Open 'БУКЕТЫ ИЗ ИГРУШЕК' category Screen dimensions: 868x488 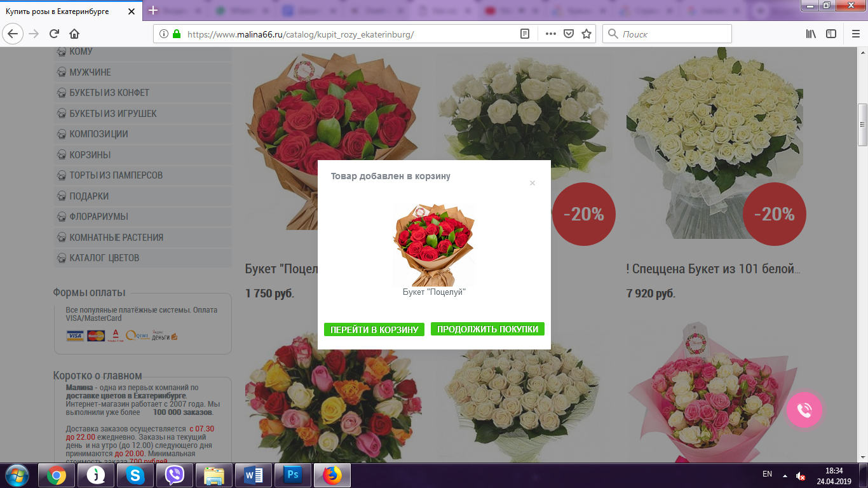point(143,113)
